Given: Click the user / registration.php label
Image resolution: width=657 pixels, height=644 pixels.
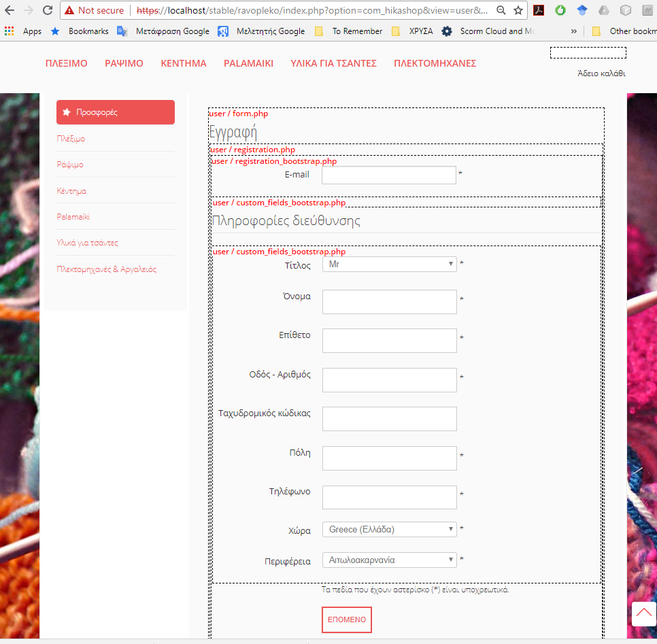Looking at the screenshot, I should pos(252,150).
